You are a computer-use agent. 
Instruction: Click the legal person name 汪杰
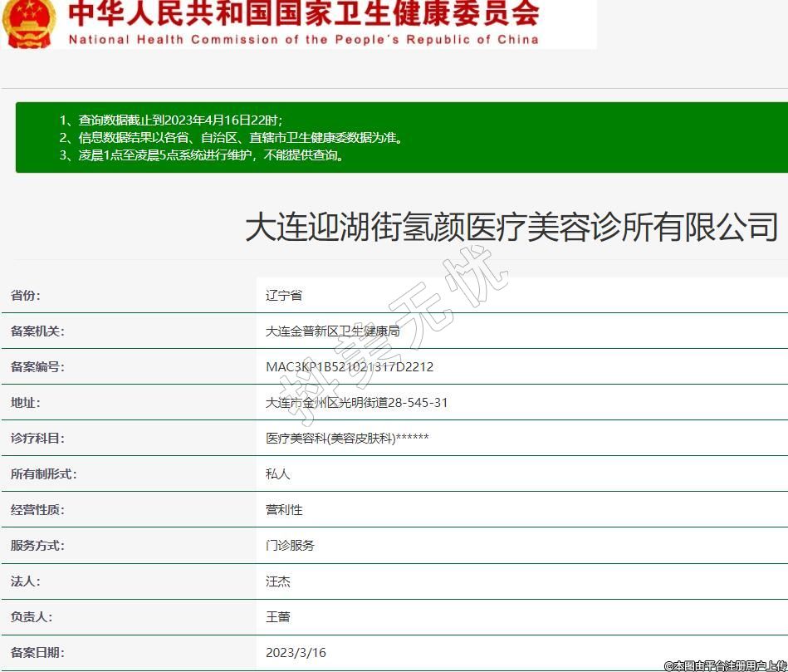coord(277,581)
